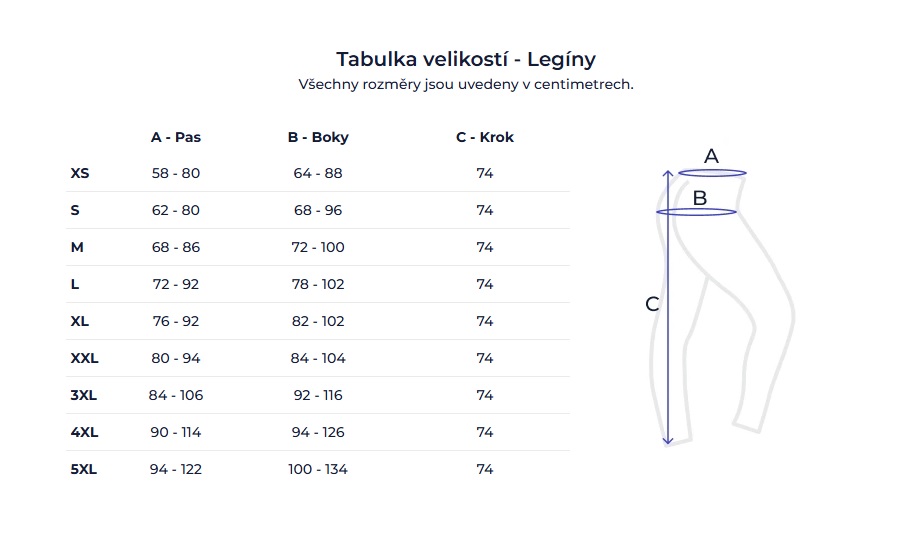Click the vertical inseam arrow line
The width and height of the screenshot is (907, 534).
[x=668, y=330]
